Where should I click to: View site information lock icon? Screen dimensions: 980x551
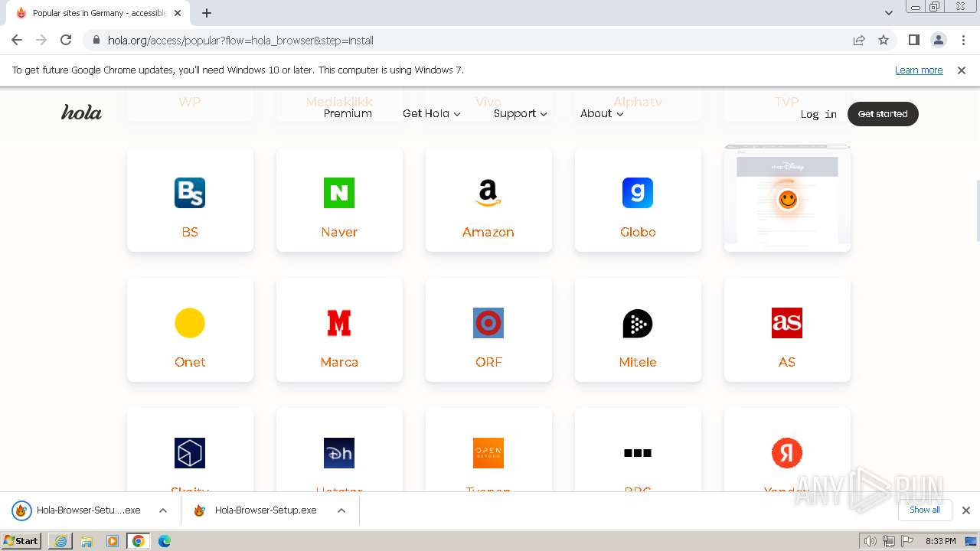tap(96, 40)
